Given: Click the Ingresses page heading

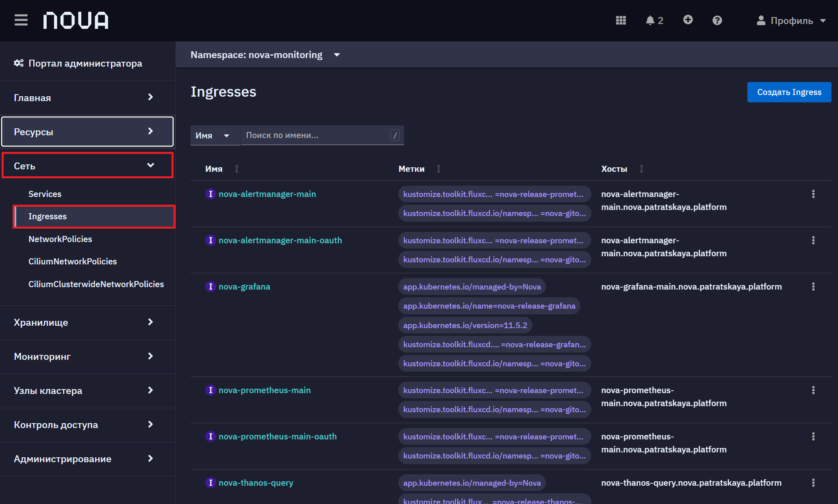Looking at the screenshot, I should click(224, 92).
